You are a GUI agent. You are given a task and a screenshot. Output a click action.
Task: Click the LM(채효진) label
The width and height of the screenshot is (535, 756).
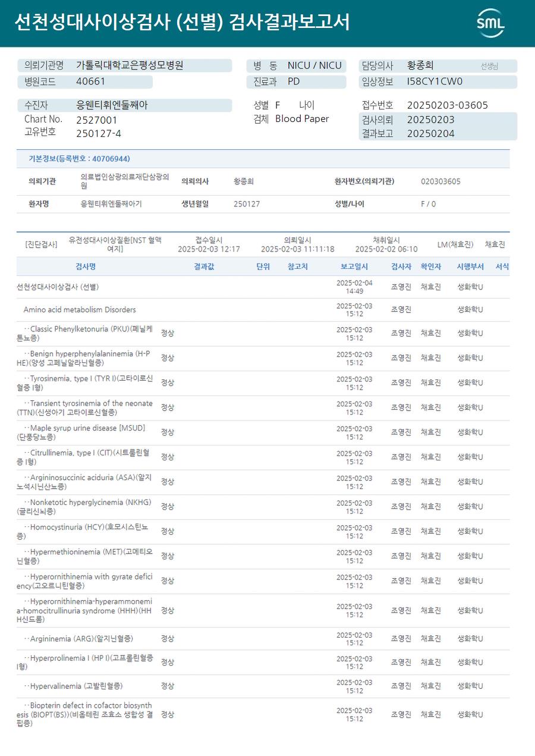click(455, 244)
